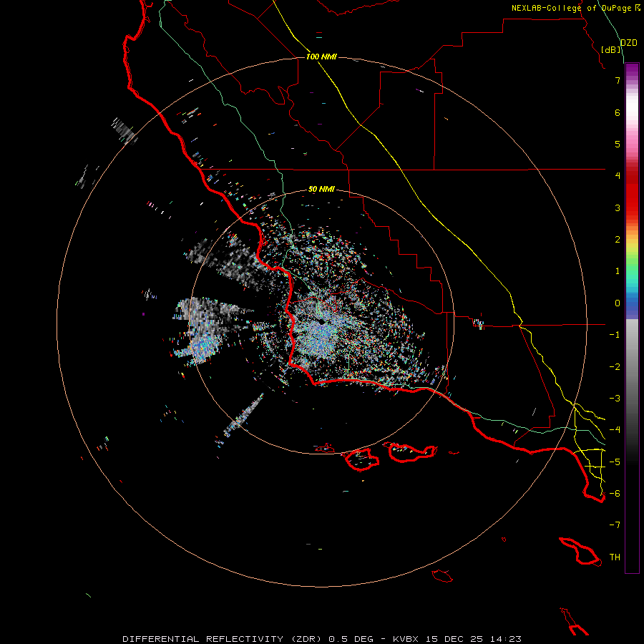Select the -1 dB scale label

pos(615,335)
